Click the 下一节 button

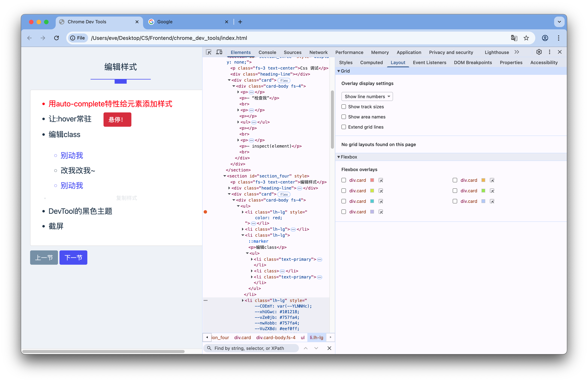(73, 258)
